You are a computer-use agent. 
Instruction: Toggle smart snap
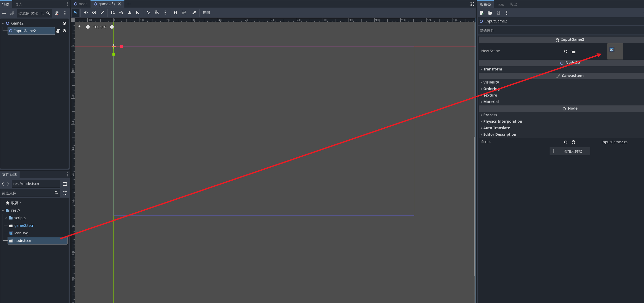(x=148, y=13)
